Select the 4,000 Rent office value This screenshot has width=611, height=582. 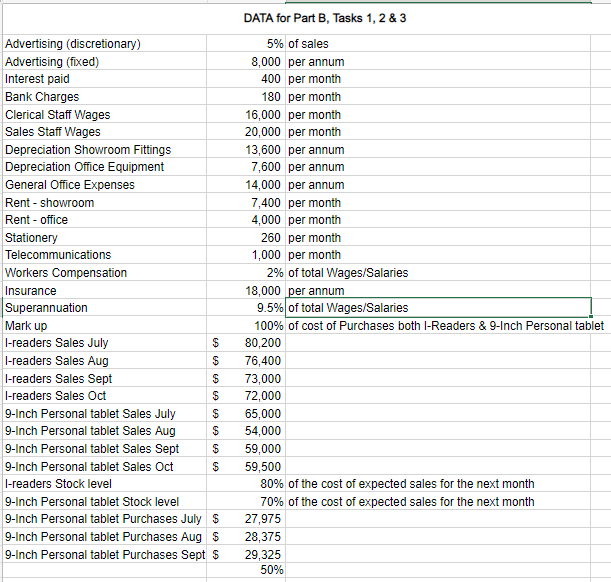pos(246,220)
